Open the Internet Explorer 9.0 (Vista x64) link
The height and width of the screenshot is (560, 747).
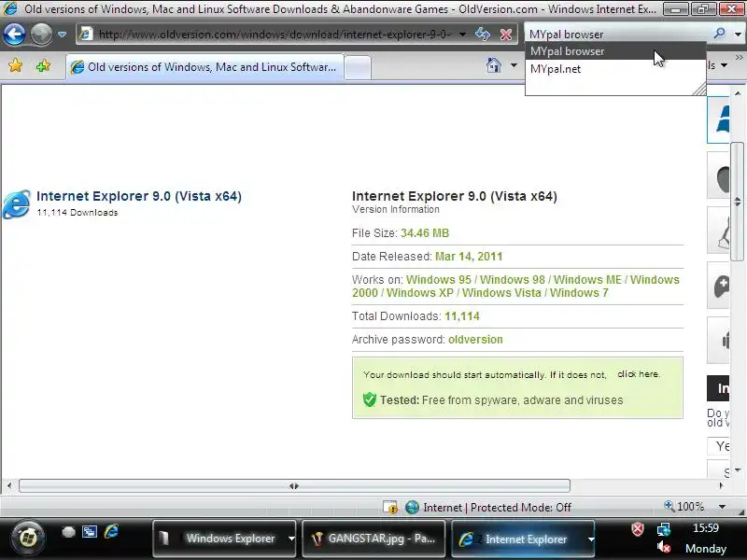pos(139,196)
